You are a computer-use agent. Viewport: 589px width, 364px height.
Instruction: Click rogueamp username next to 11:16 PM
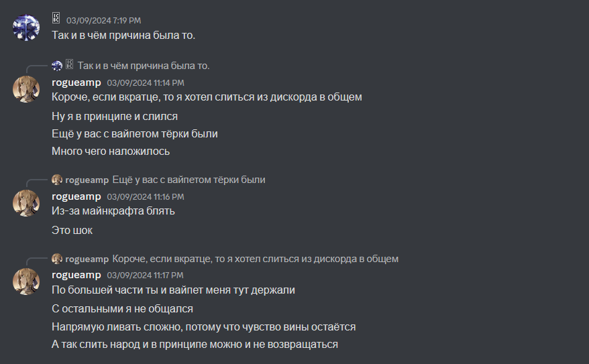[76, 196]
